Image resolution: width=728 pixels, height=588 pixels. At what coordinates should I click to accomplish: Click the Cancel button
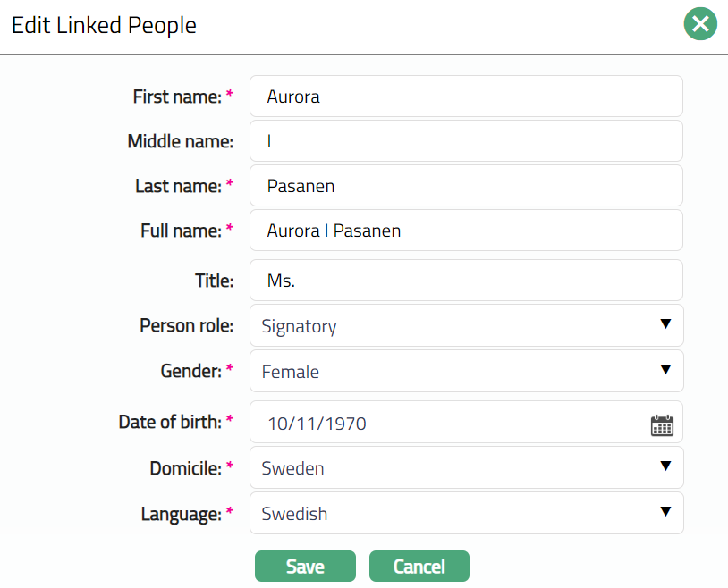pyautogui.click(x=419, y=567)
